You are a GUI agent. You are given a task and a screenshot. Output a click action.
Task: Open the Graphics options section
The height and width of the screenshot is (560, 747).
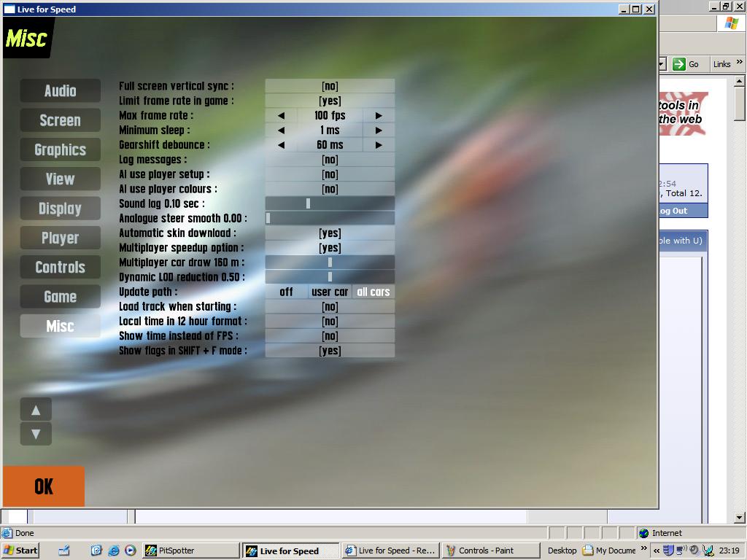60,149
